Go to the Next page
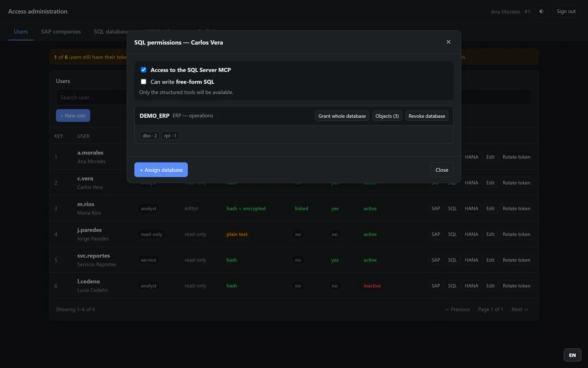 coord(520,310)
